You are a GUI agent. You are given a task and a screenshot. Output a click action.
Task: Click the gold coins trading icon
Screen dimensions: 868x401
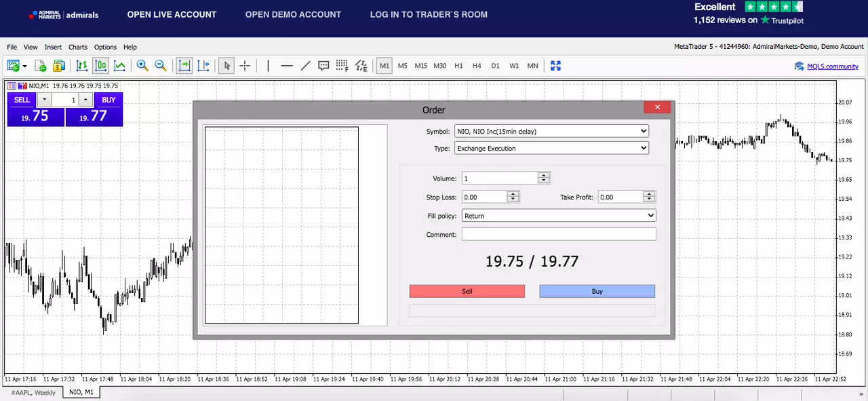click(x=59, y=66)
